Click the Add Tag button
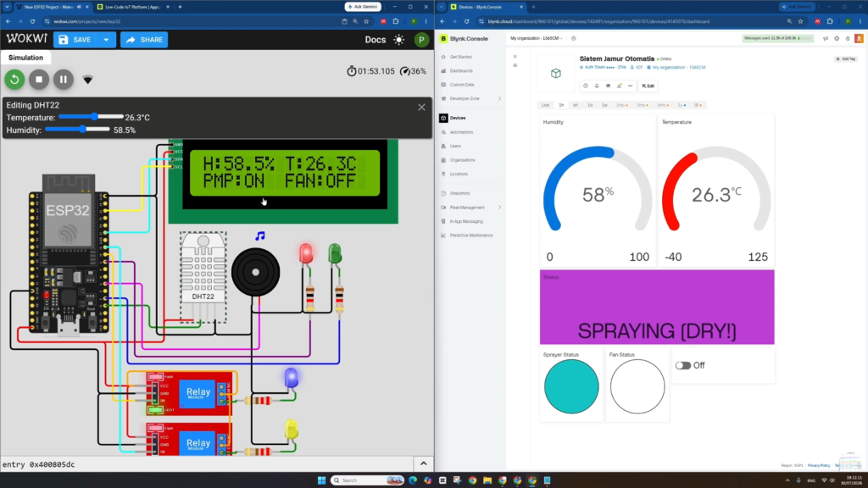Screen dimensions: 868x488 click(x=846, y=58)
